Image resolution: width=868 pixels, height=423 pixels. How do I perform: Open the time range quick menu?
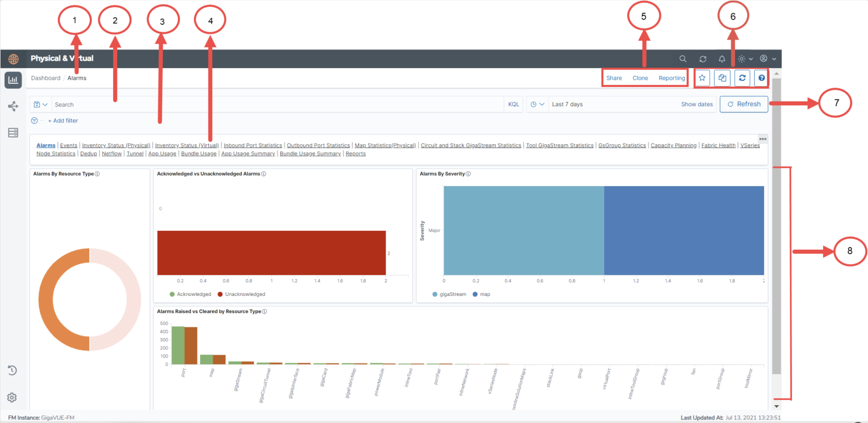(537, 104)
